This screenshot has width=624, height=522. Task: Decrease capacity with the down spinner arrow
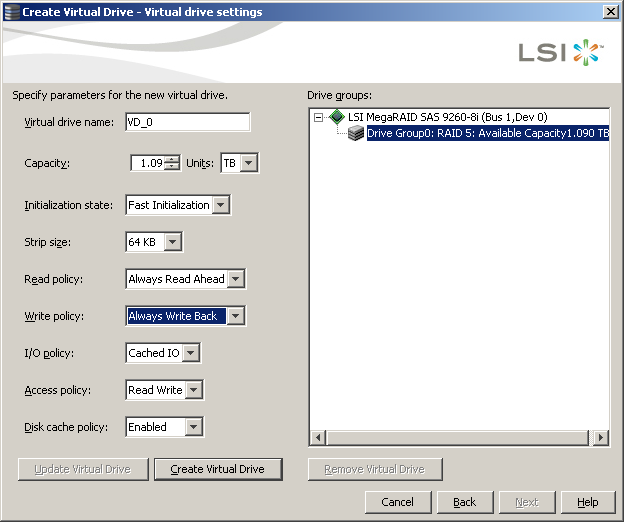(172, 167)
